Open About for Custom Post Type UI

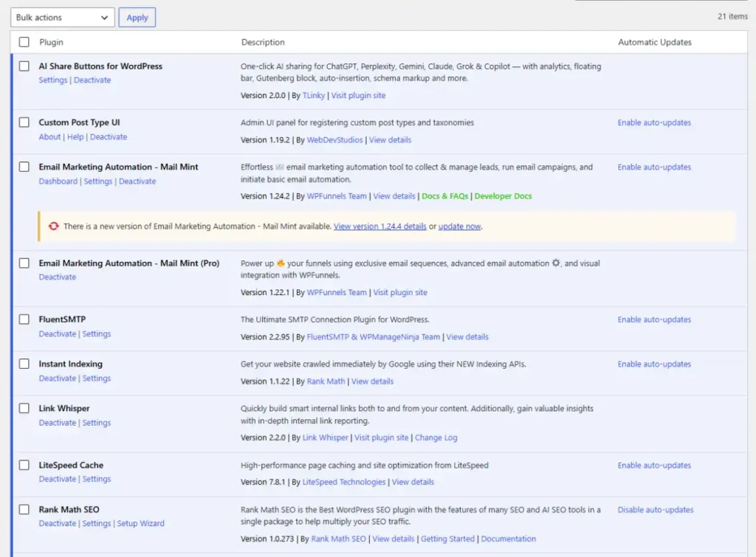point(49,136)
